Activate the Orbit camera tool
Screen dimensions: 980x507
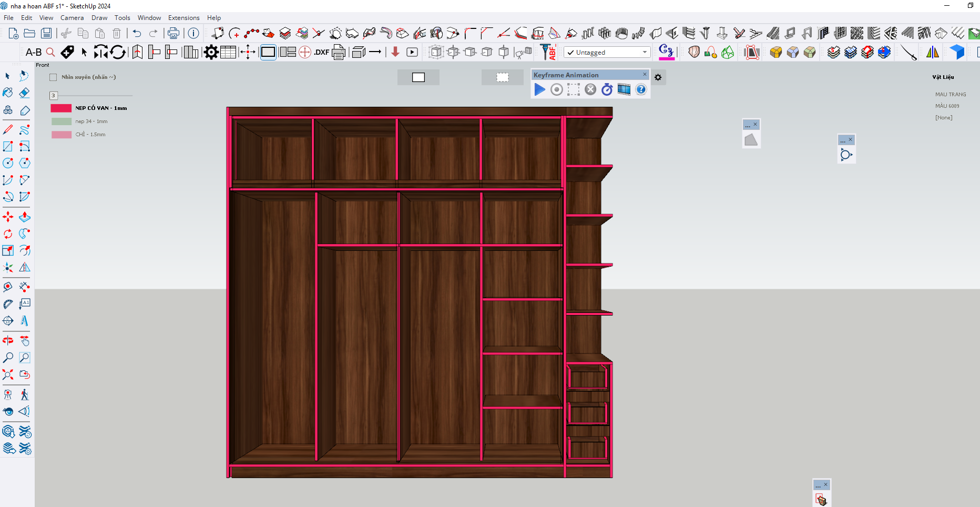[8, 341]
